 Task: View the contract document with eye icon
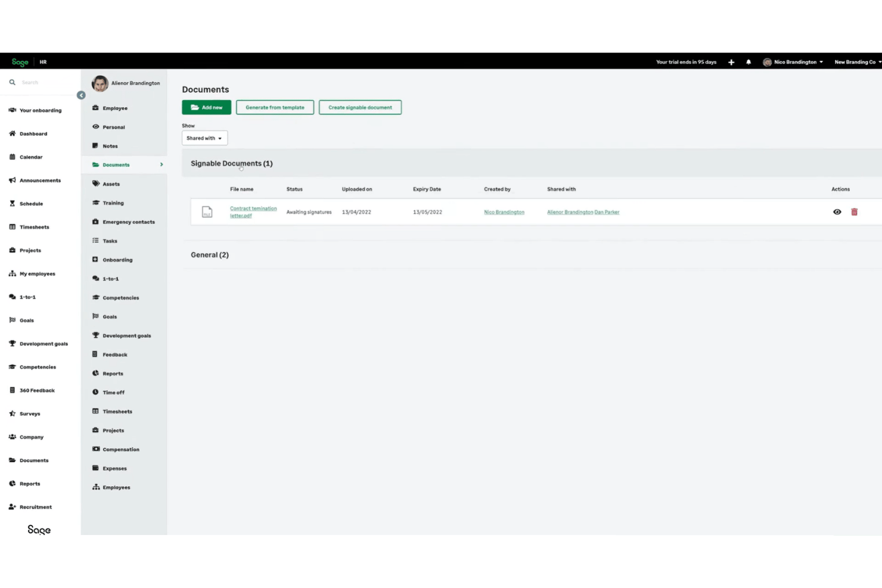coord(837,212)
